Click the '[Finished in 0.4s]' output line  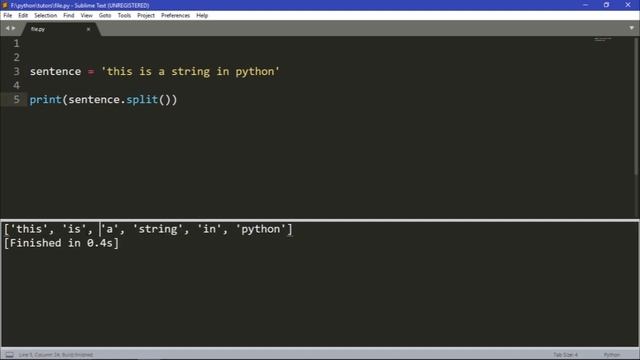pos(61,243)
